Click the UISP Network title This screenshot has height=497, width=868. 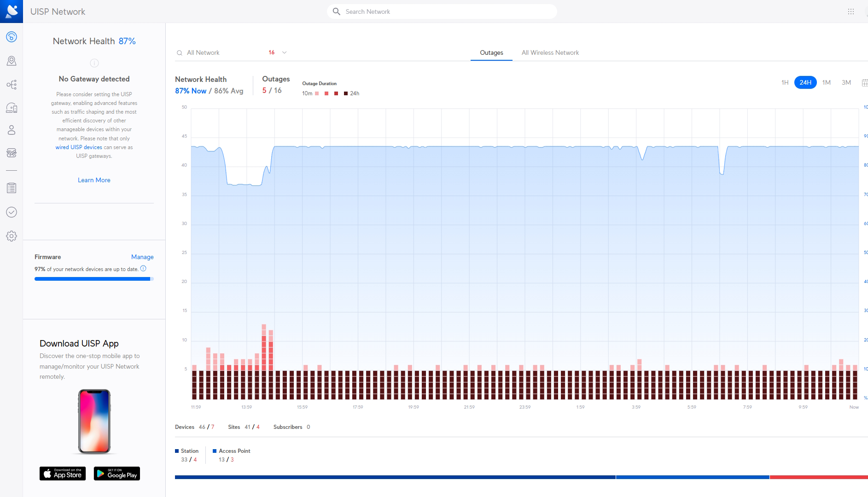(58, 12)
